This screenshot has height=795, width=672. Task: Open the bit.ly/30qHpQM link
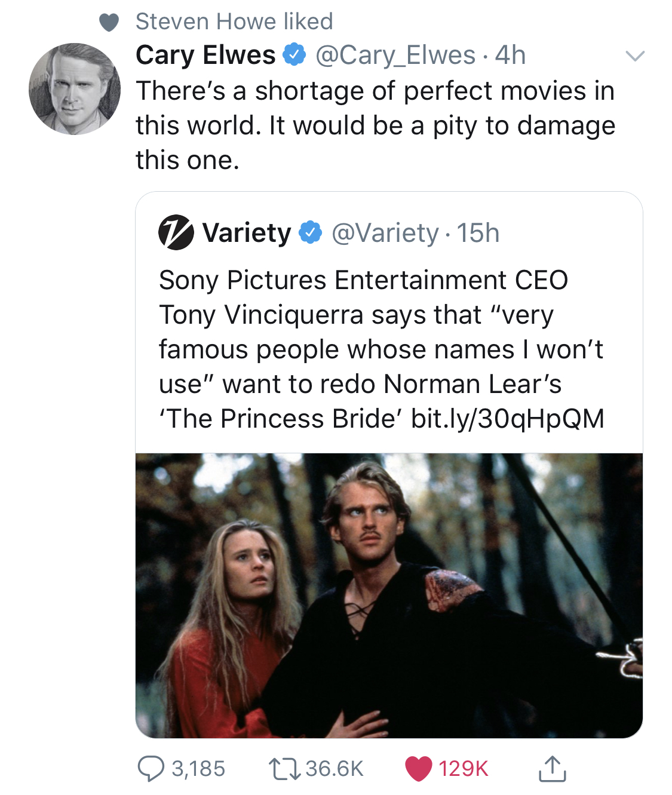pyautogui.click(x=508, y=419)
